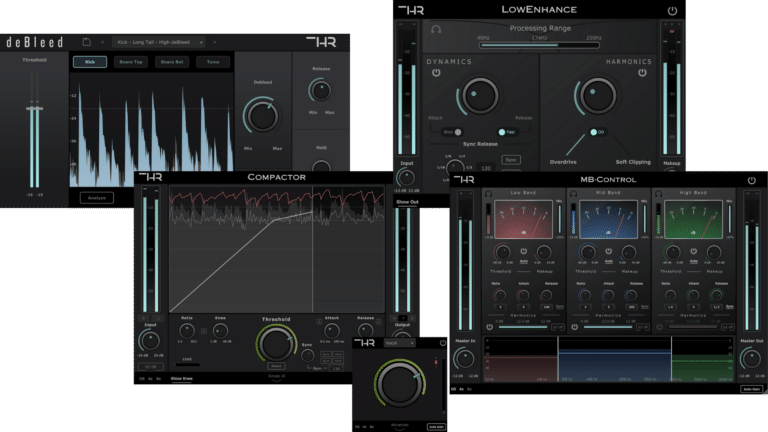Click the Sync button in LowEnhance

(510, 159)
